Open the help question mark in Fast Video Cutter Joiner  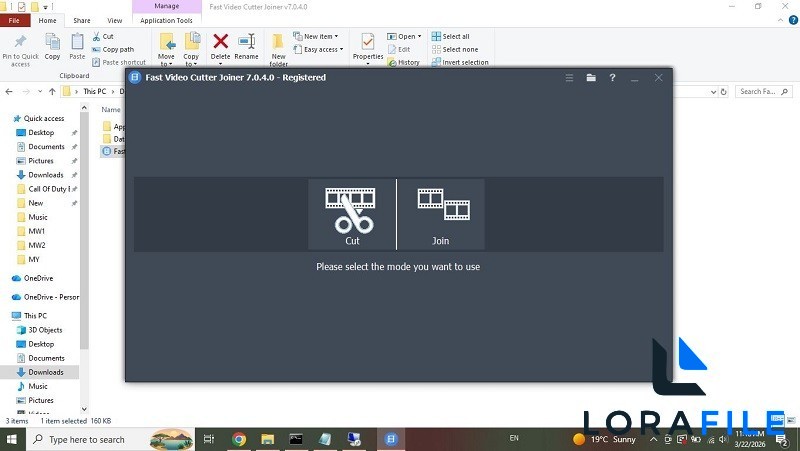(x=612, y=78)
